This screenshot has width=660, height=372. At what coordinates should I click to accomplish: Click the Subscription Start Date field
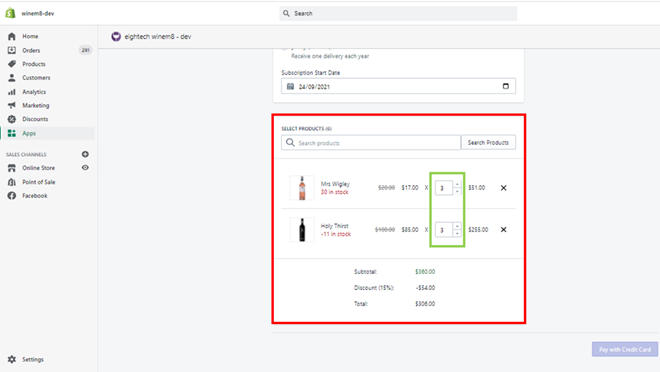pyautogui.click(x=398, y=86)
